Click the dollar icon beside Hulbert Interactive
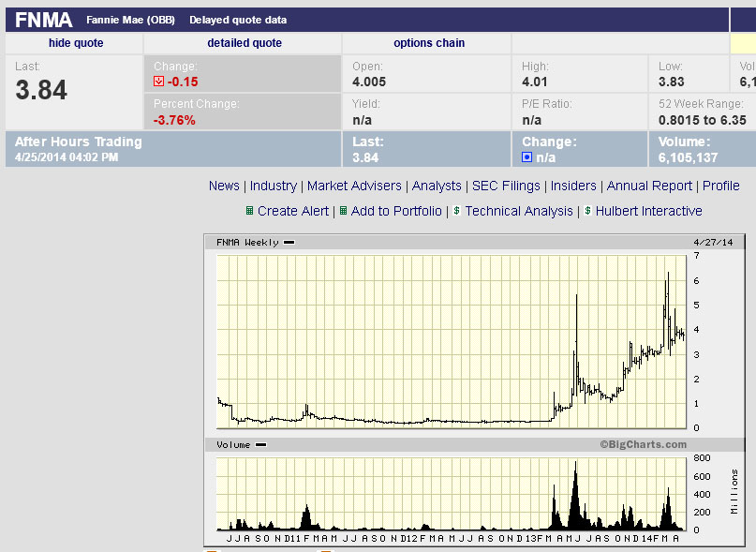This screenshot has height=552, width=756. [587, 210]
